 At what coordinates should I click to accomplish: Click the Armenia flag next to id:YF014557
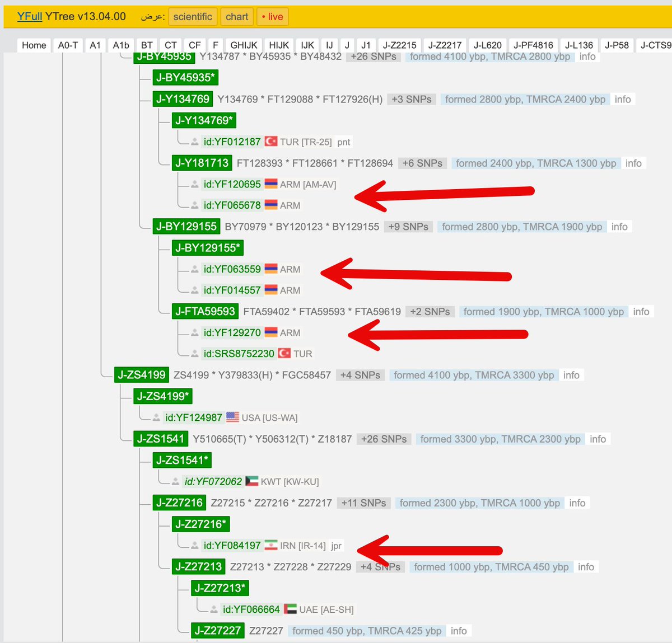pyautogui.click(x=271, y=290)
